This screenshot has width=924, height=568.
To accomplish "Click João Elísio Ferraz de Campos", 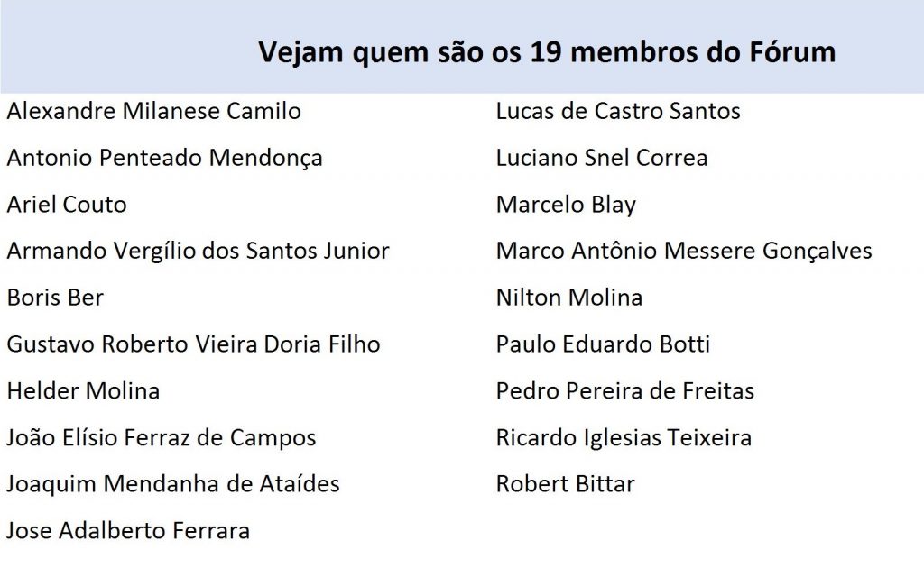I will pyautogui.click(x=162, y=438).
